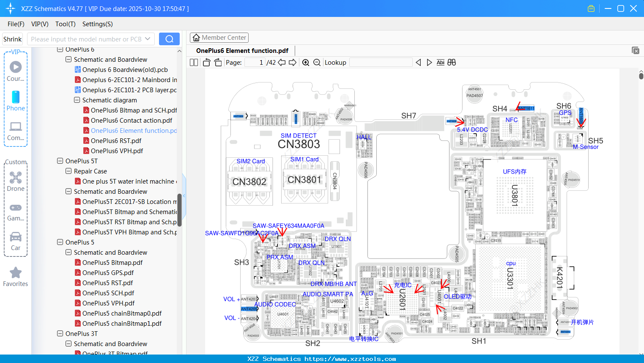Click the file tree scroll-up arrow
The height and width of the screenshot is (363, 644).
pyautogui.click(x=180, y=51)
